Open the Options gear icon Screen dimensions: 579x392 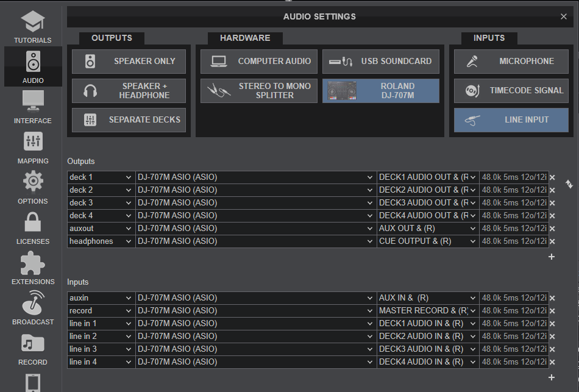(33, 182)
